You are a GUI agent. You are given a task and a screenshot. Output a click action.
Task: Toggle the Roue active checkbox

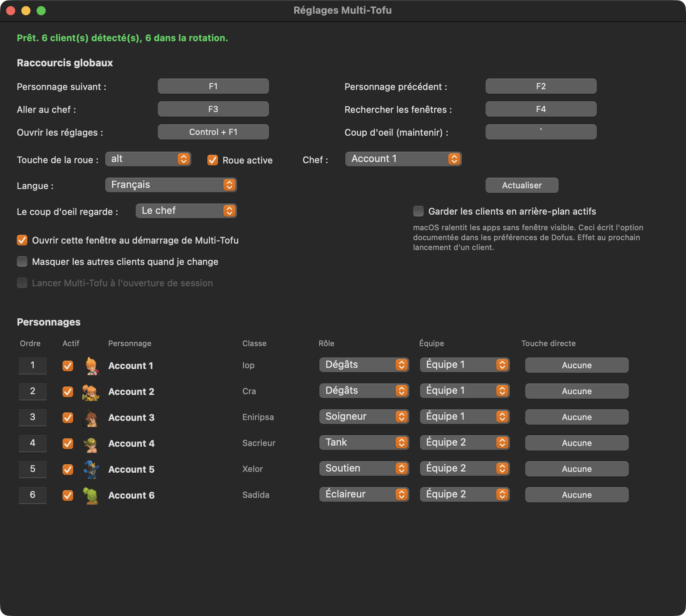pos(213,160)
